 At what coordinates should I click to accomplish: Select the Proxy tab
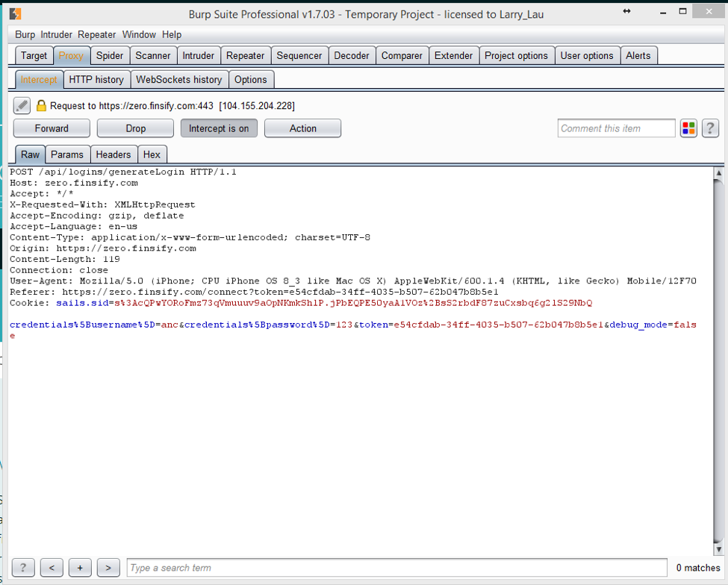click(x=71, y=56)
